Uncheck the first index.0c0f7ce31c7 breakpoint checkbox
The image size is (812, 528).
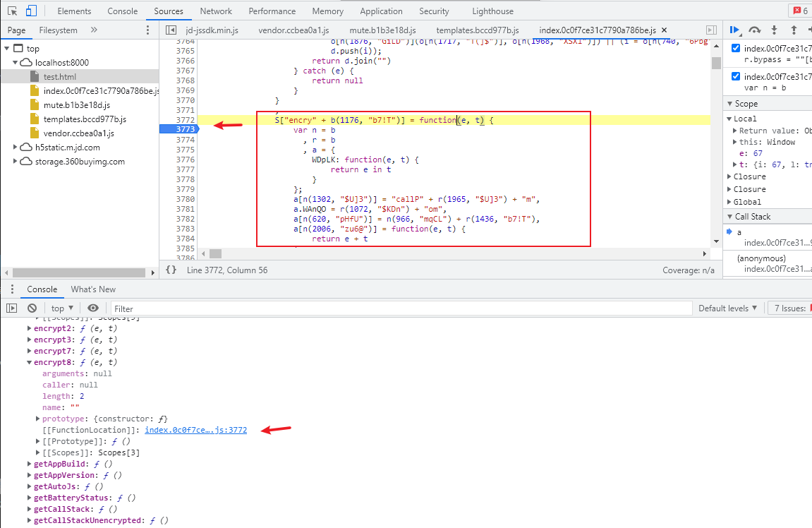click(x=736, y=48)
